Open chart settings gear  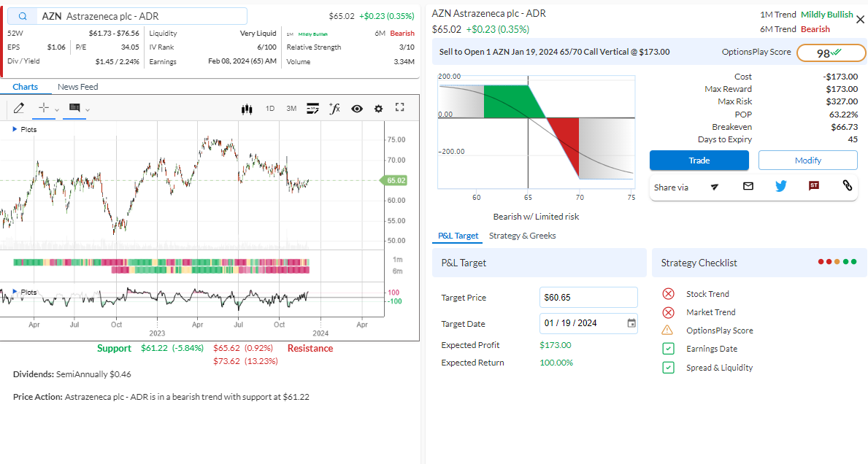tap(379, 109)
